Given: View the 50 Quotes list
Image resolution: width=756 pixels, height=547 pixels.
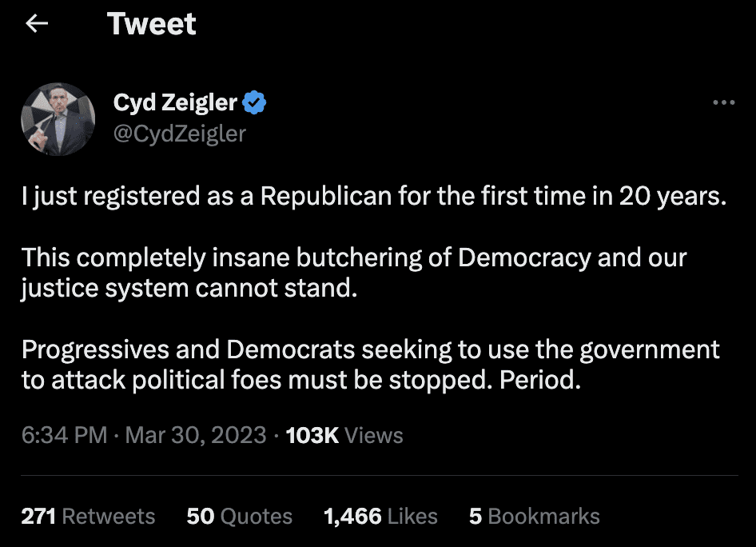Looking at the screenshot, I should 239,516.
